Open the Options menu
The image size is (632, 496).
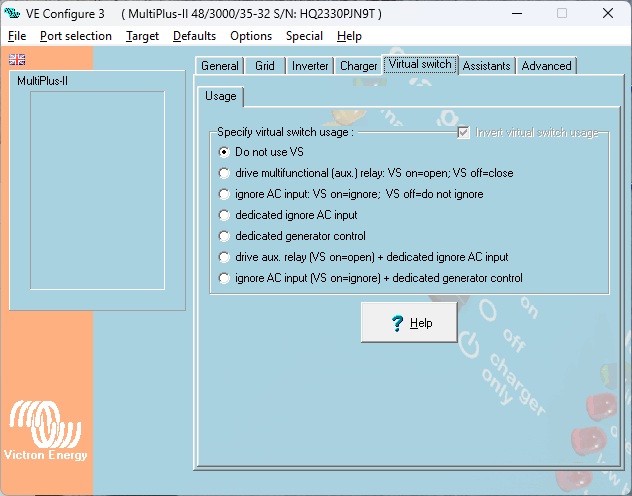click(251, 36)
